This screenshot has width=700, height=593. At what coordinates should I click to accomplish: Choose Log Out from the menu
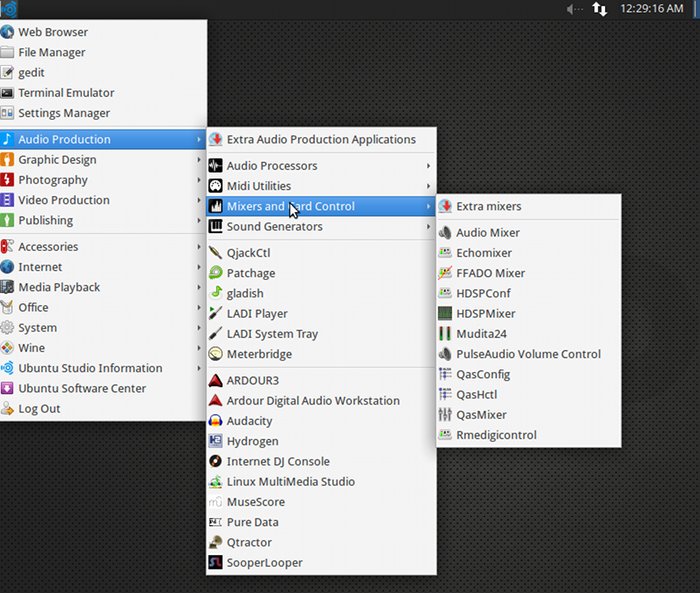point(103,409)
